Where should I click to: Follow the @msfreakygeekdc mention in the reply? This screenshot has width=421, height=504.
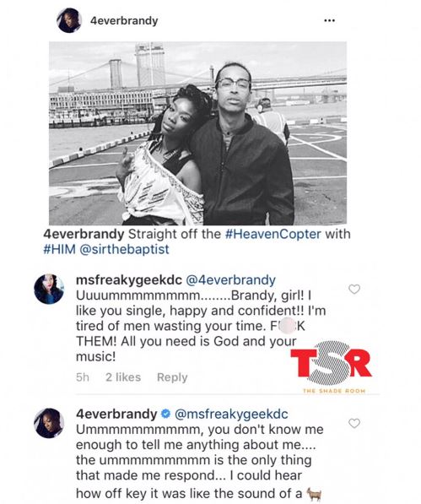click(231, 414)
